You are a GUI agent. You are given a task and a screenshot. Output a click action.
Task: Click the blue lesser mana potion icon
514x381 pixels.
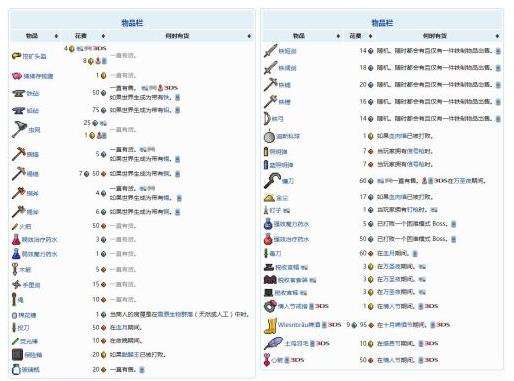tap(16, 254)
